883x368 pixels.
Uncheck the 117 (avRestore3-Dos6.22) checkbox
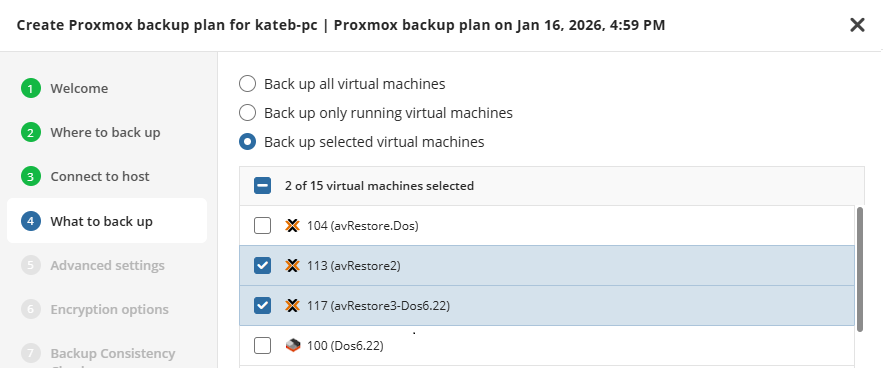pyautogui.click(x=262, y=305)
